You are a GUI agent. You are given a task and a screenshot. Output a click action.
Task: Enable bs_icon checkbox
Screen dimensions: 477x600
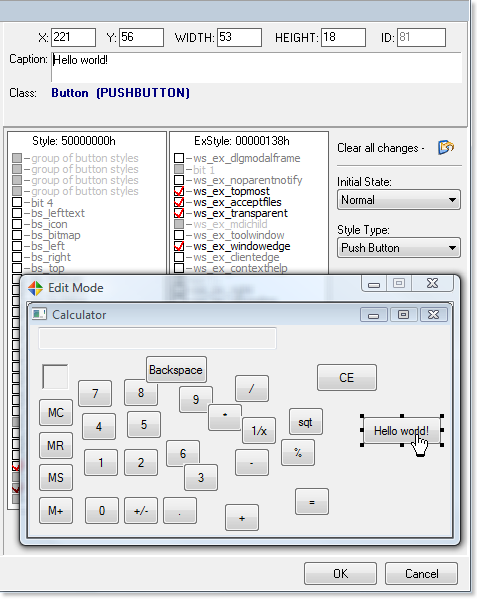tap(17, 224)
